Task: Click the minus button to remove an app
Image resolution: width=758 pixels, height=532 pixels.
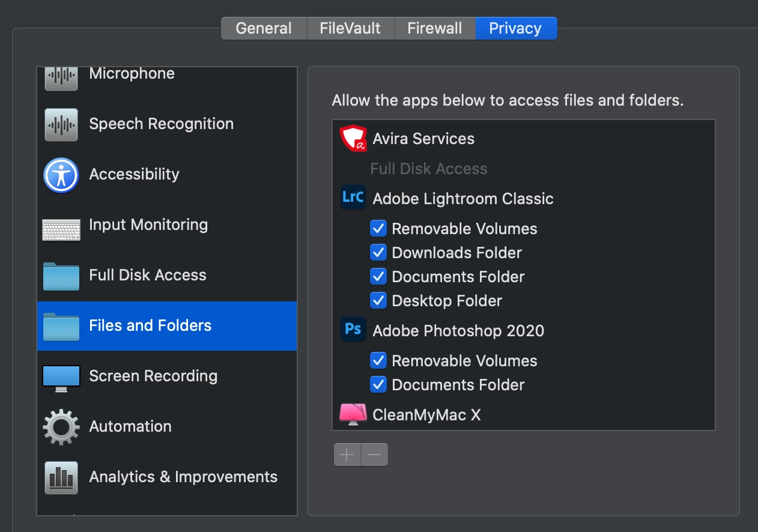Action: pyautogui.click(x=374, y=455)
